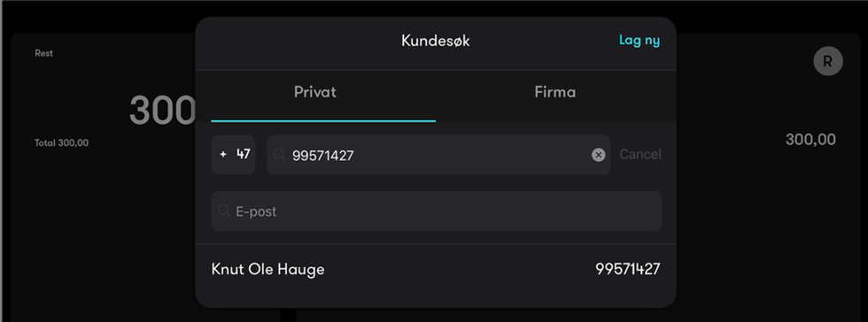868x322 pixels.
Task: Click the plus sign before 47
Action: coord(223,155)
